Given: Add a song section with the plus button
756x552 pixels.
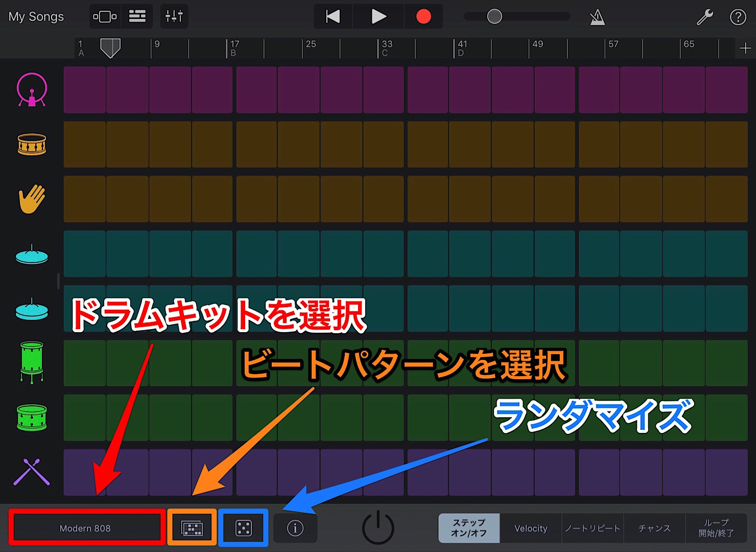Looking at the screenshot, I should (745, 48).
